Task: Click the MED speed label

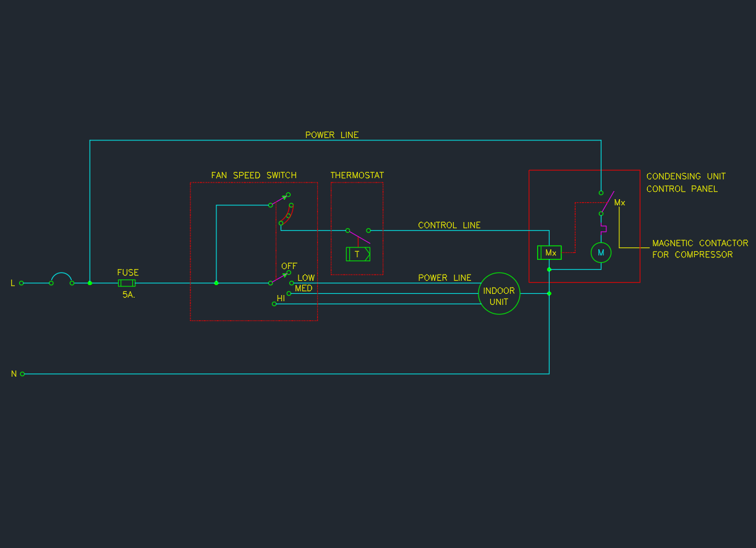Action: pyautogui.click(x=304, y=288)
